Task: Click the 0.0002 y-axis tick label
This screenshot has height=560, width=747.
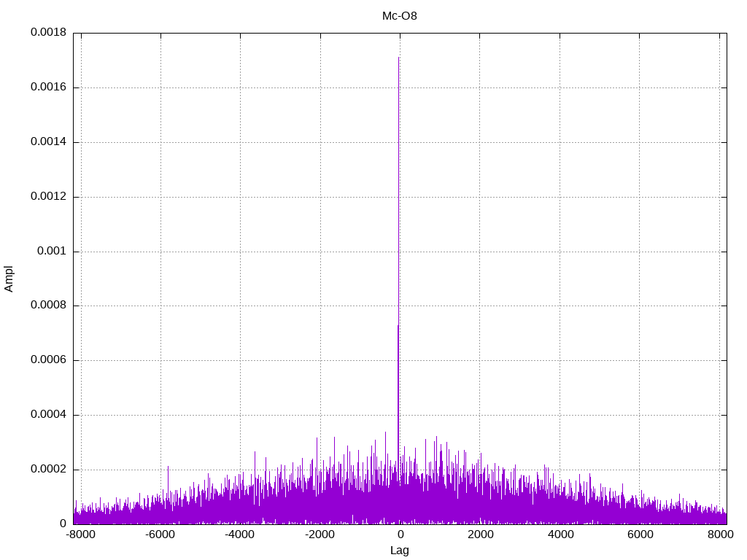Action: [x=48, y=470]
